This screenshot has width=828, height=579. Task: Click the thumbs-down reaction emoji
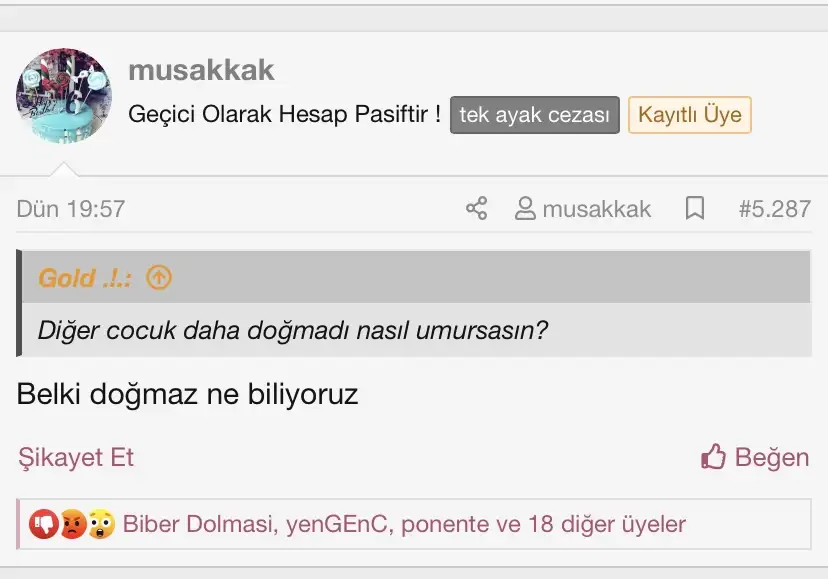[43, 524]
